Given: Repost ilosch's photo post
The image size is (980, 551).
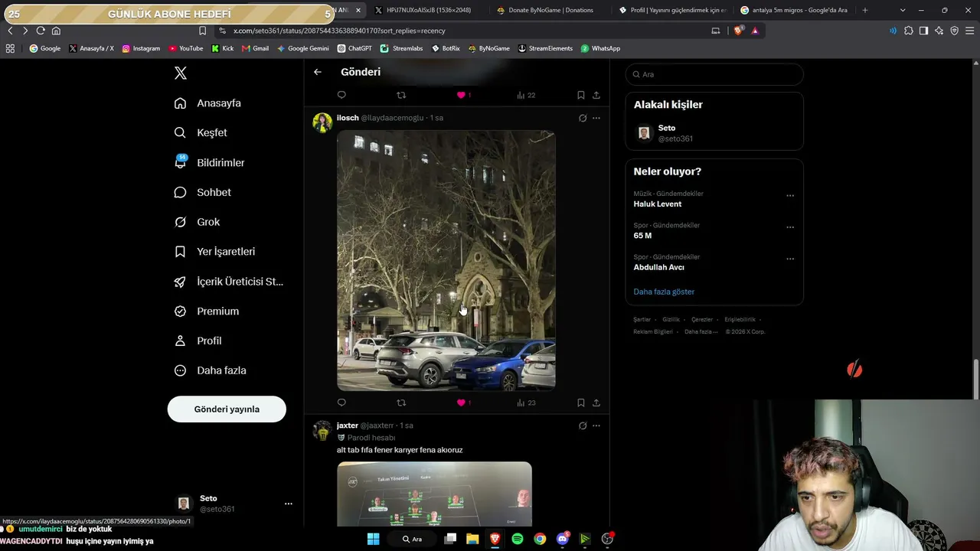Looking at the screenshot, I should [x=401, y=403].
